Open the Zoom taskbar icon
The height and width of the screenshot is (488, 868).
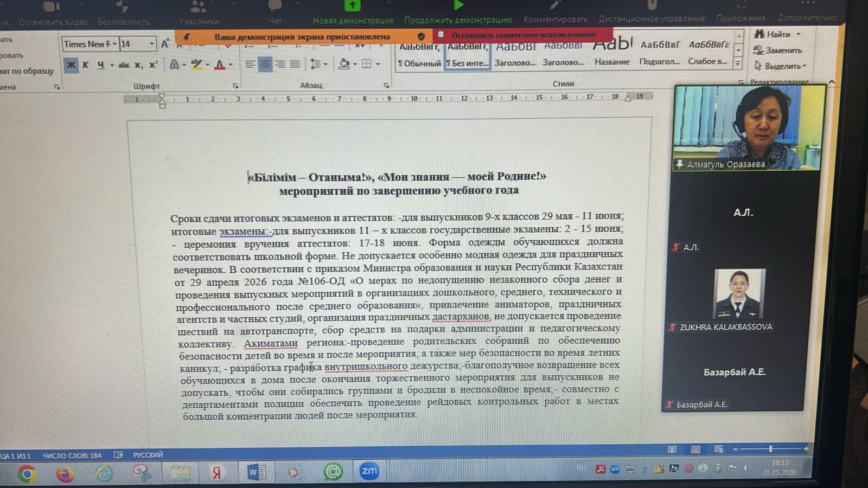pos(369,471)
